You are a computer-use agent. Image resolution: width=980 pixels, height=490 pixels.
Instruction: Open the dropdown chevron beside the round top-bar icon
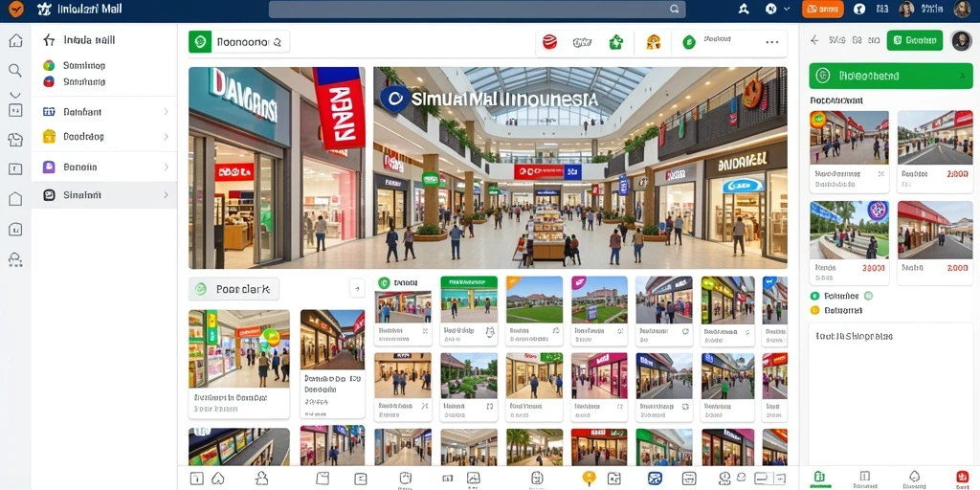(787, 9)
